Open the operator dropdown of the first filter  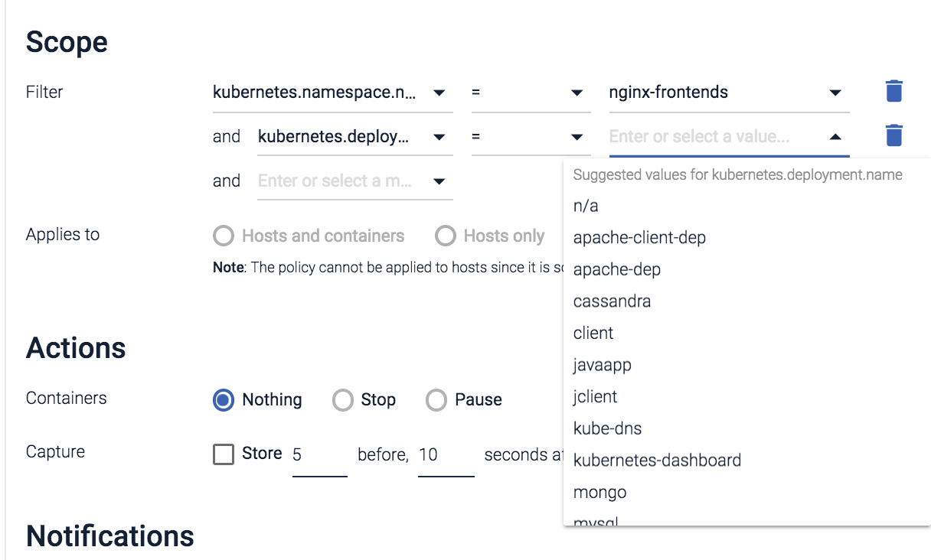click(x=577, y=92)
